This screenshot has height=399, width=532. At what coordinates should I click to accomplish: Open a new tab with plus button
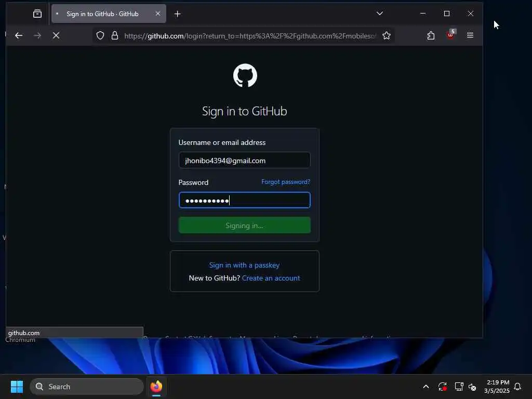[x=178, y=14]
